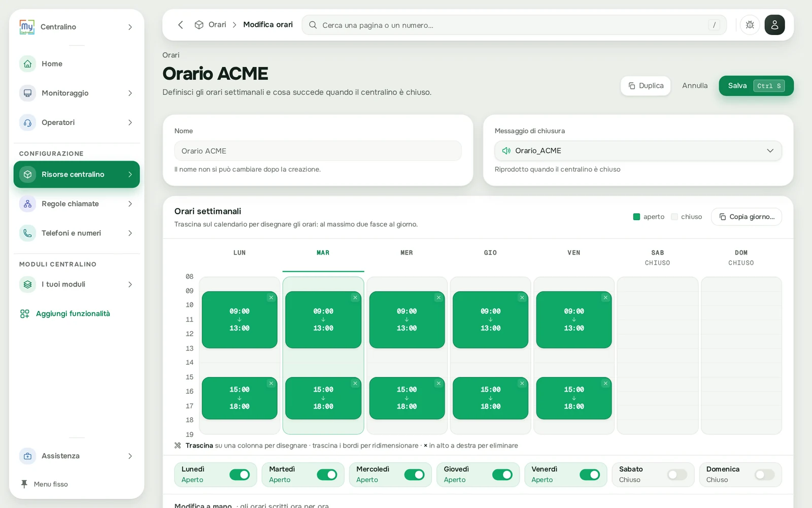Click the chiuso legend swatch
Image resolution: width=812 pixels, height=508 pixels.
674,217
